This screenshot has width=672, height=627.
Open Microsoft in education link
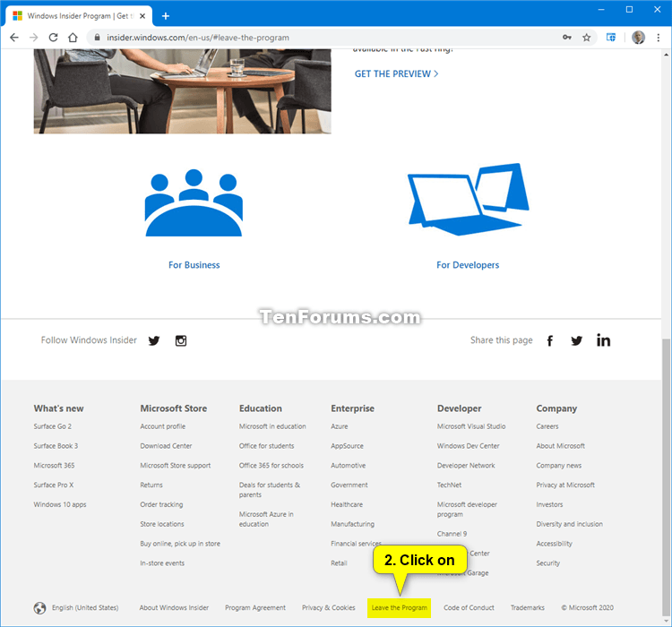coord(272,426)
